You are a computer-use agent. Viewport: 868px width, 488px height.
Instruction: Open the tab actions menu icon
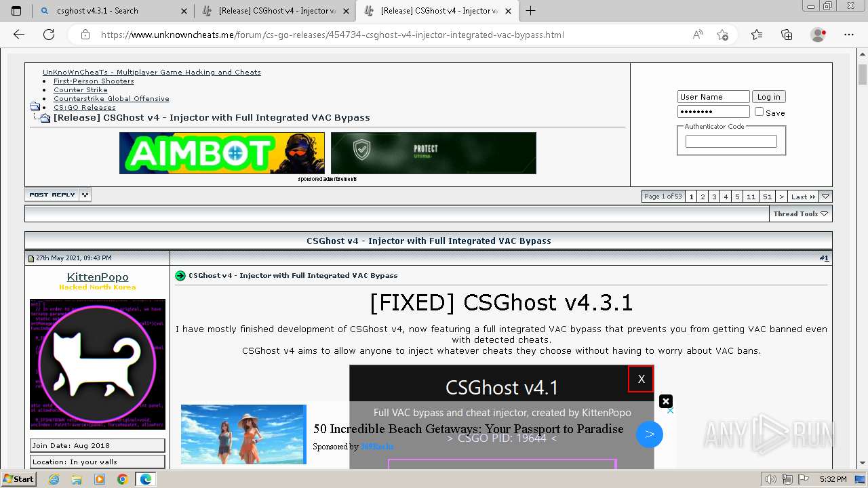click(x=16, y=11)
